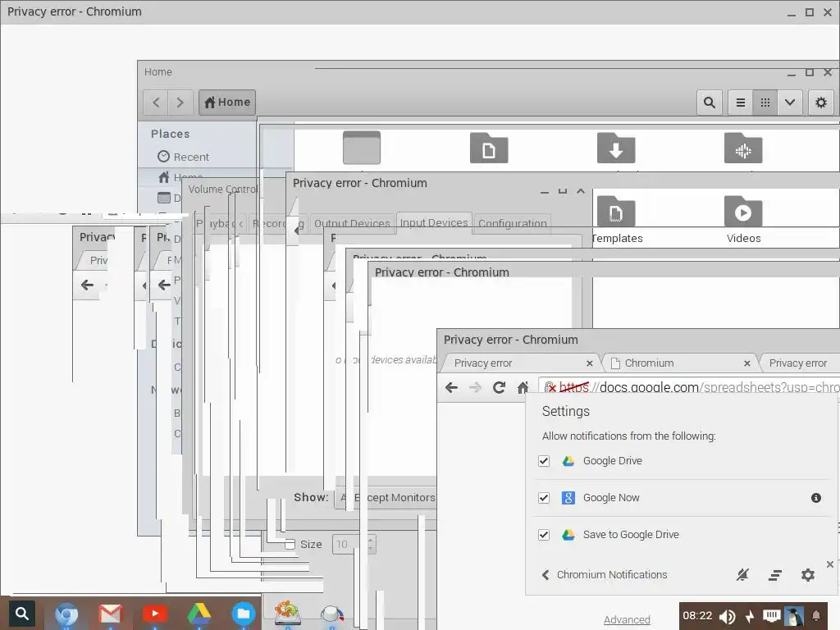Screen dimensions: 840x630
Task: Click the back arrow in leftmost Privacy error window
Action: coord(87,285)
